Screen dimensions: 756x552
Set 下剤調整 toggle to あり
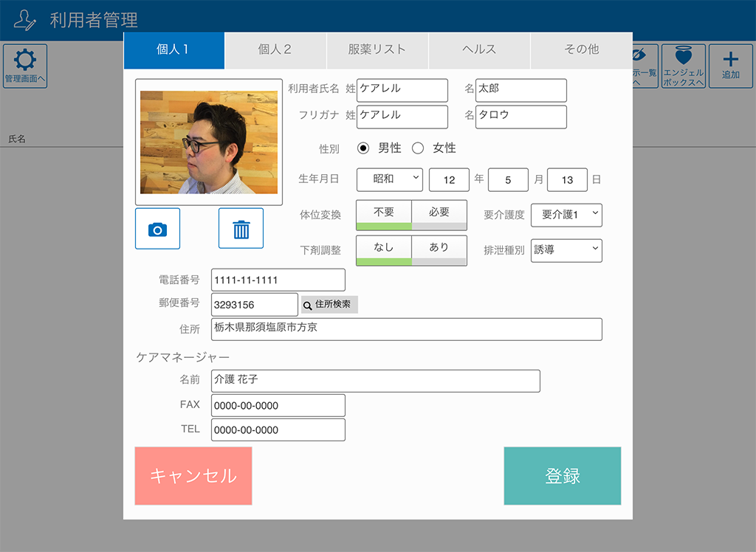pos(439,249)
